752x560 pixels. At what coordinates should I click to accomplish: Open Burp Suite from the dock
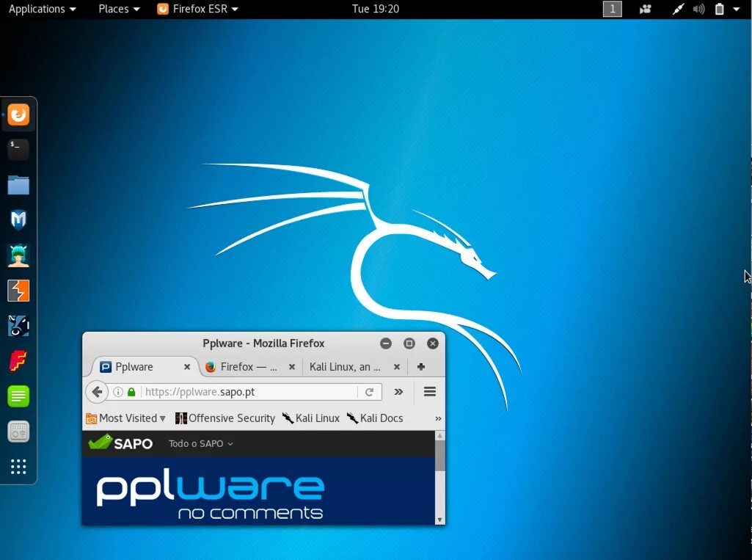click(18, 291)
